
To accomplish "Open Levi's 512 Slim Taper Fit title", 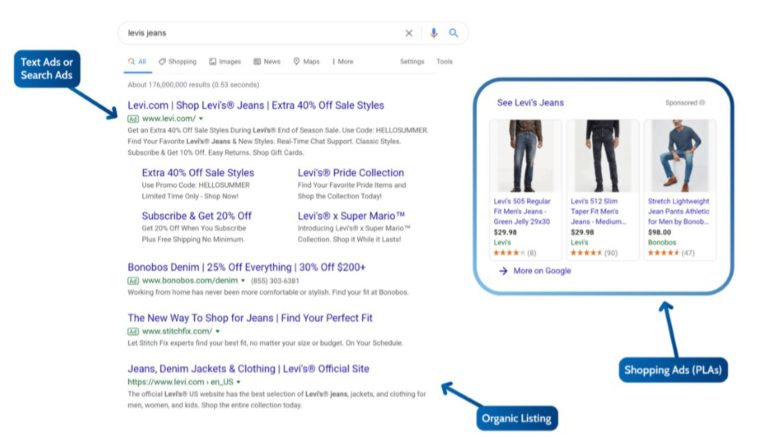I will pyautogui.click(x=598, y=212).
